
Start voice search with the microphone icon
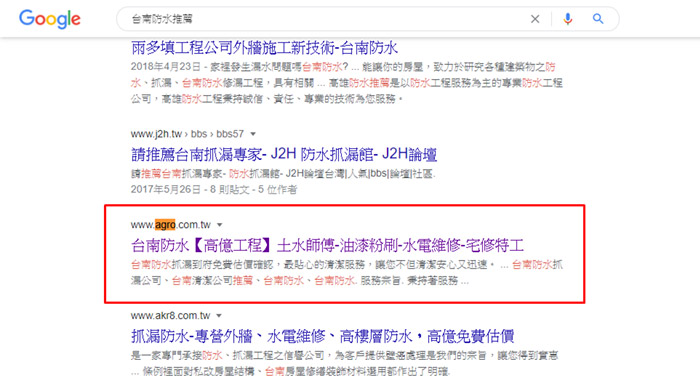tap(567, 19)
